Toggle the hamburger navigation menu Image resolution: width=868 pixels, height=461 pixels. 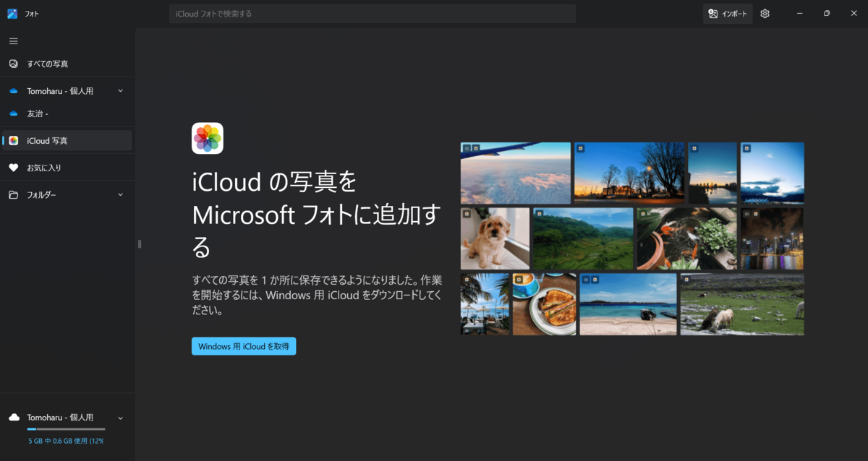[x=13, y=41]
